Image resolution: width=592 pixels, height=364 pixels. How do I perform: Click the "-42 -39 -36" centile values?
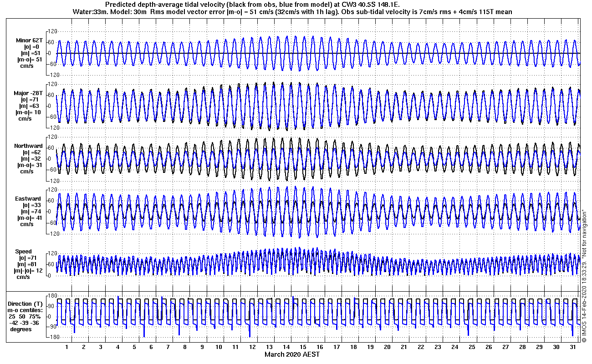25,323
